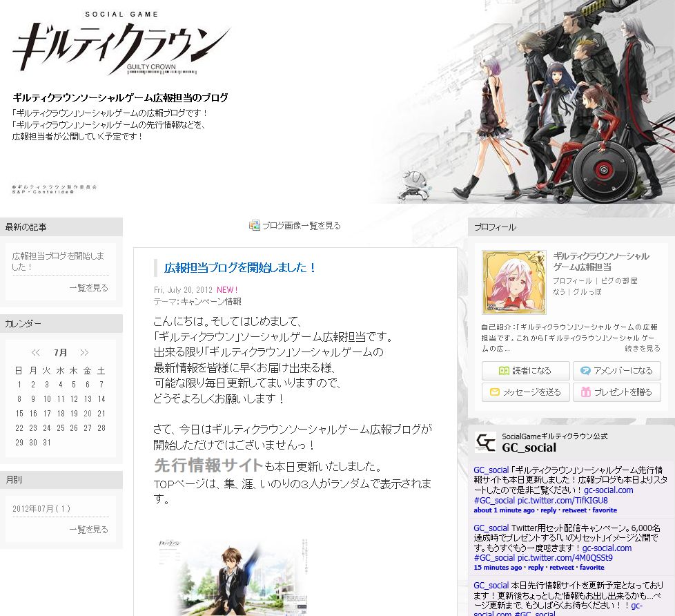Click the 月別 sidebar heading
This screenshot has width=675, height=616.
point(61,480)
